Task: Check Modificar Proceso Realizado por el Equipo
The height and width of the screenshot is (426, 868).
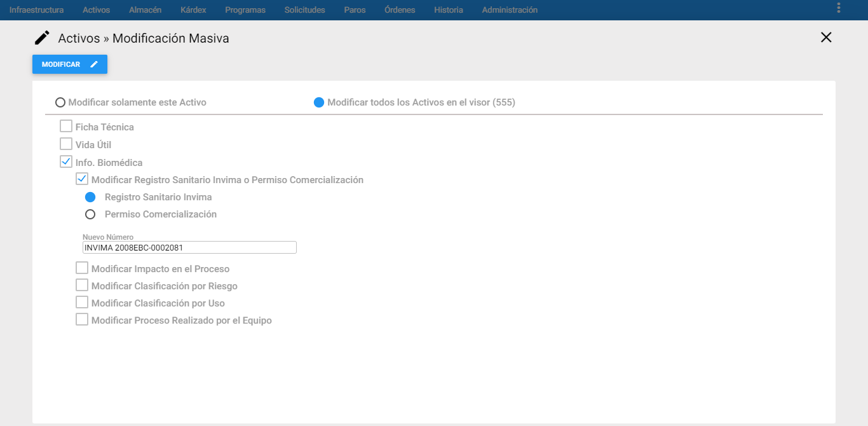Action: click(x=81, y=319)
